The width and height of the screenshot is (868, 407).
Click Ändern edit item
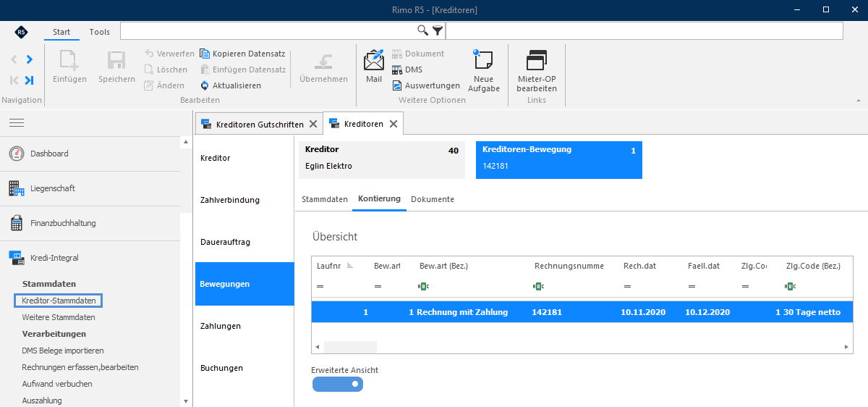(164, 85)
